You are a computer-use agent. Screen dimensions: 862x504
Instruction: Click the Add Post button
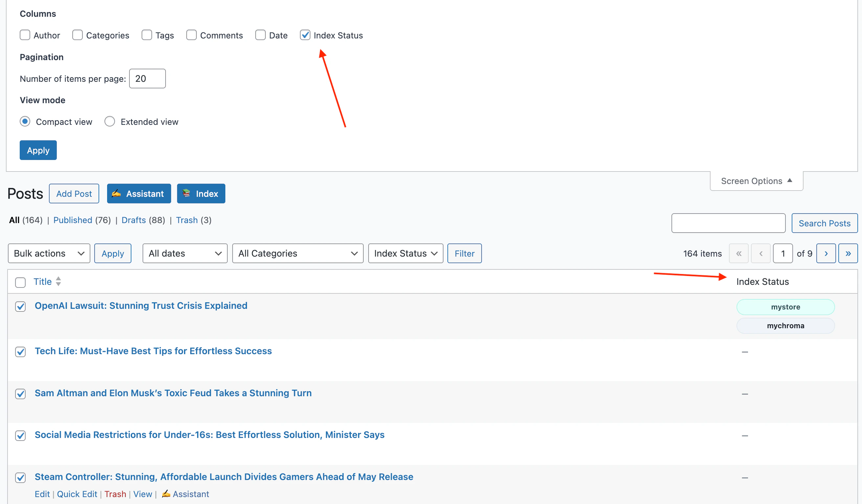coord(74,194)
